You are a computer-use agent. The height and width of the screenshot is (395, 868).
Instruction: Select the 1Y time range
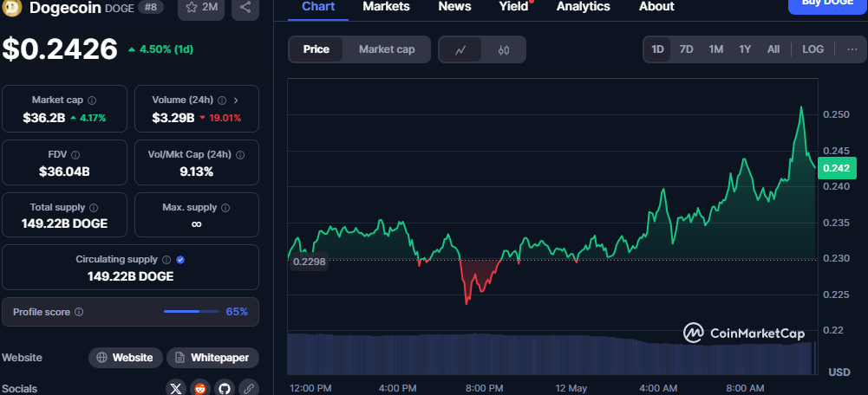[745, 49]
